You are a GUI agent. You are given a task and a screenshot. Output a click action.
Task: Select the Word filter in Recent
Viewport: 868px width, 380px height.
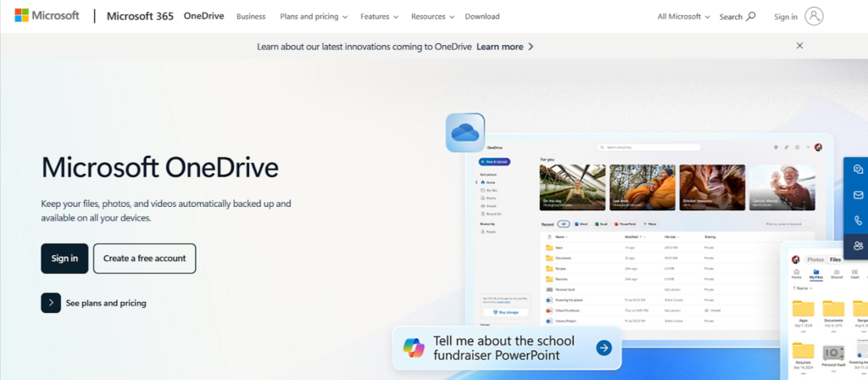(581, 224)
